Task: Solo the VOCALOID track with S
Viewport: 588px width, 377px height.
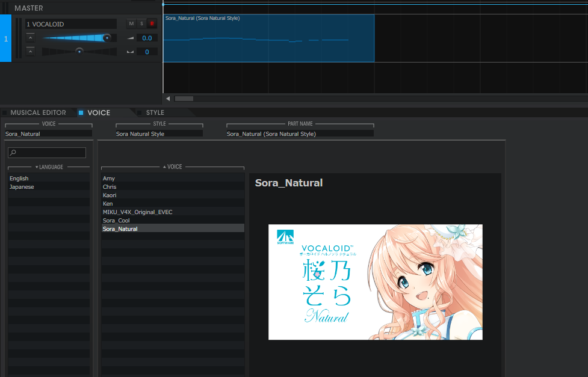Action: click(141, 23)
